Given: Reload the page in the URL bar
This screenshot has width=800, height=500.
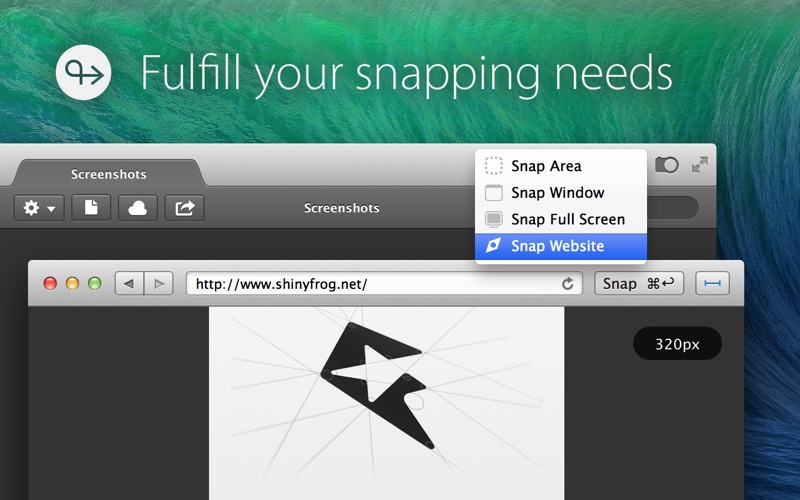Looking at the screenshot, I should click(x=567, y=284).
